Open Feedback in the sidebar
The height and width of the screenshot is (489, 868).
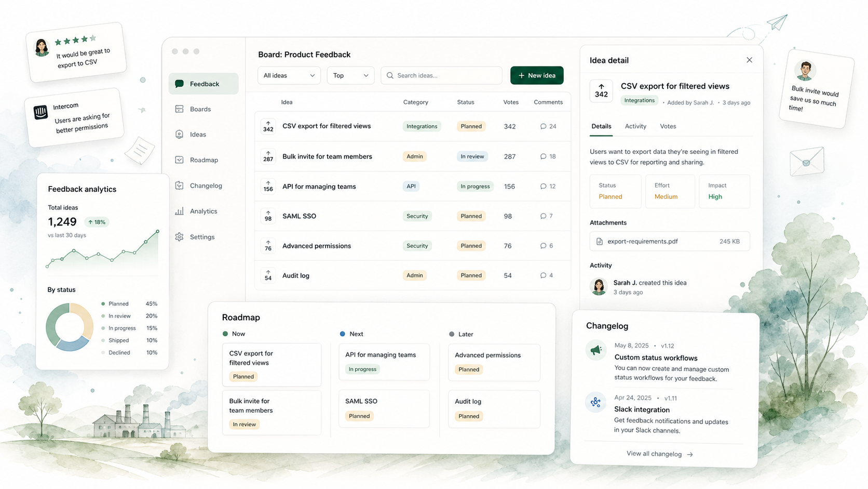[204, 84]
